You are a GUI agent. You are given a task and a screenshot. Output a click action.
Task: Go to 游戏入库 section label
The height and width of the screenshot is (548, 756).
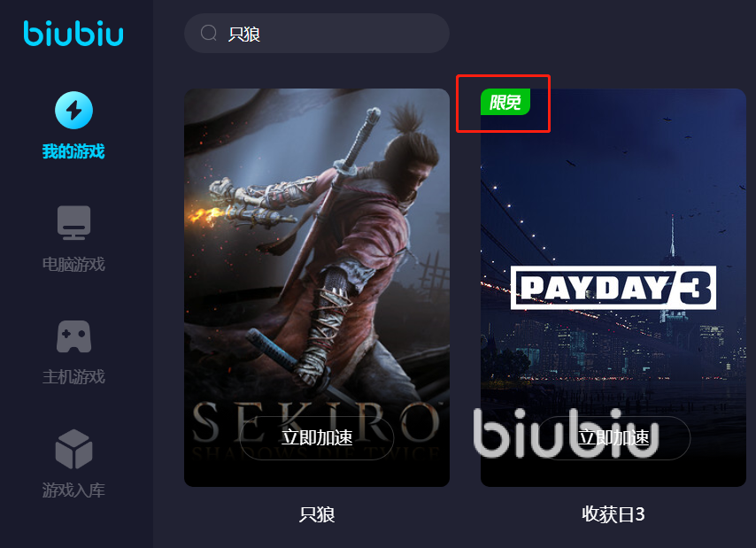[73, 490]
